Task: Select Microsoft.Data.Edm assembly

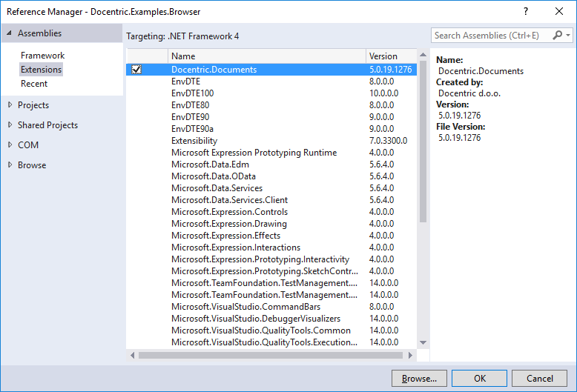Action: 271,165
